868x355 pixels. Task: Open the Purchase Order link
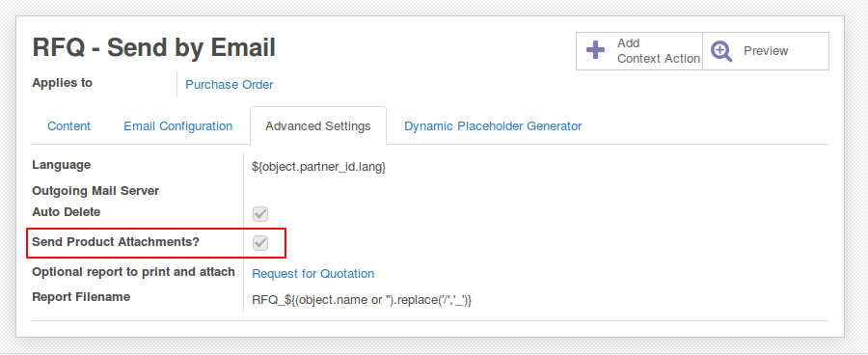(230, 85)
